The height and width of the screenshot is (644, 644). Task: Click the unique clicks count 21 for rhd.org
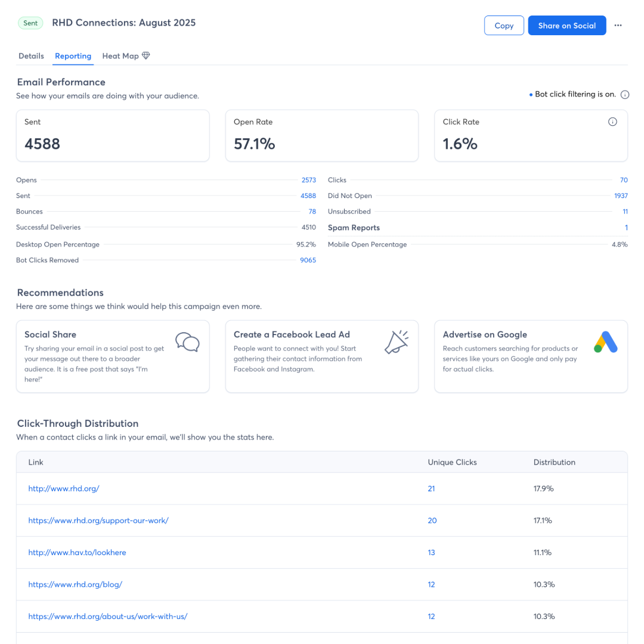click(431, 488)
